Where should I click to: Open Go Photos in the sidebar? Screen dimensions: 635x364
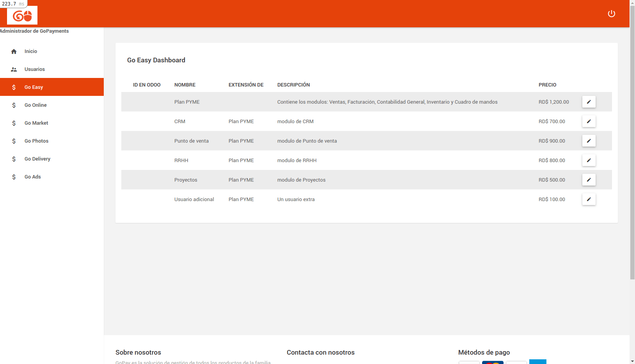click(x=52, y=141)
